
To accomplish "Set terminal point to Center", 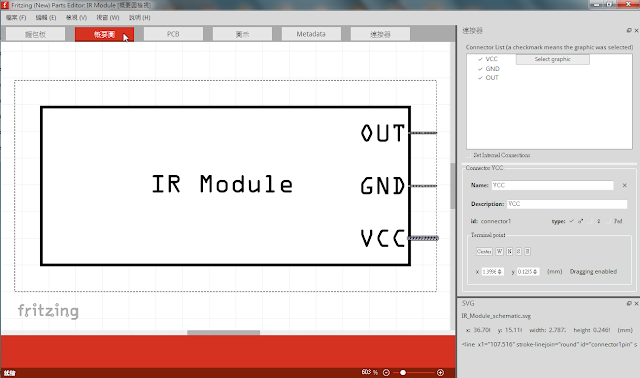I will (x=484, y=251).
